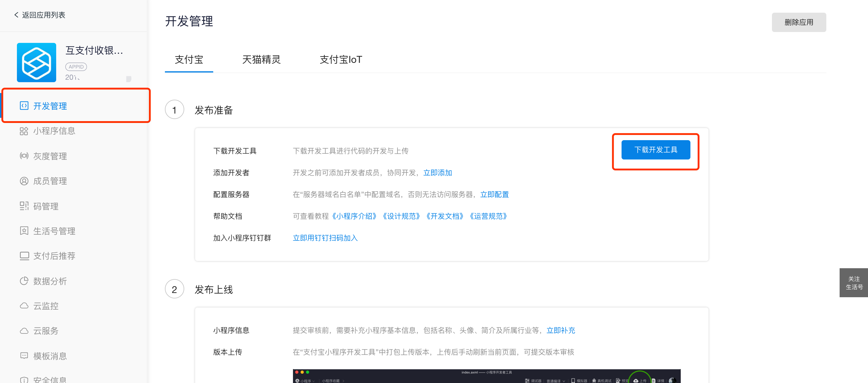
Task: Click the 码管理 QR code icon
Action: point(24,206)
